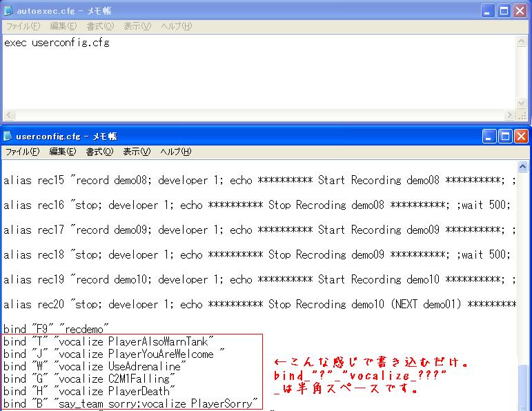532x411 pixels.
Task: Maximize the userconfig.cfg window
Action: coord(505,137)
